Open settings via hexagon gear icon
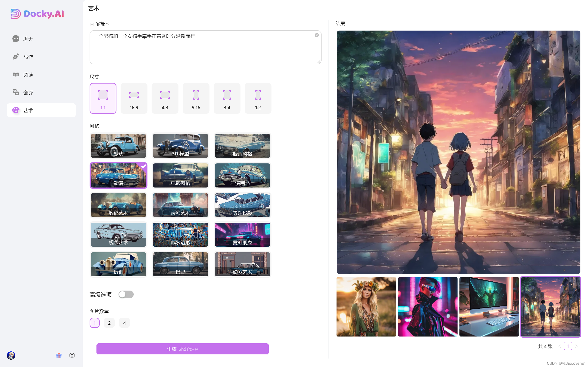 72,355
